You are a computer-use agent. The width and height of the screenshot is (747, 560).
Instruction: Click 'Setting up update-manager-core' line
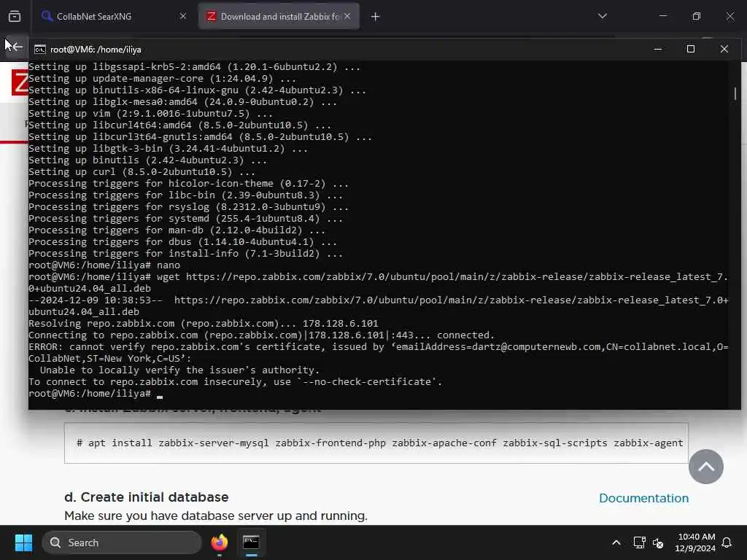[163, 78]
